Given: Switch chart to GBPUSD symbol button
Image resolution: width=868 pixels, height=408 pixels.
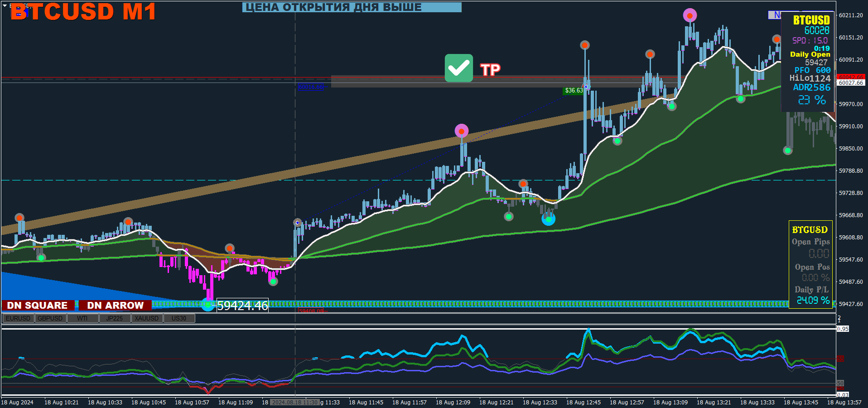Looking at the screenshot, I should point(50,318).
